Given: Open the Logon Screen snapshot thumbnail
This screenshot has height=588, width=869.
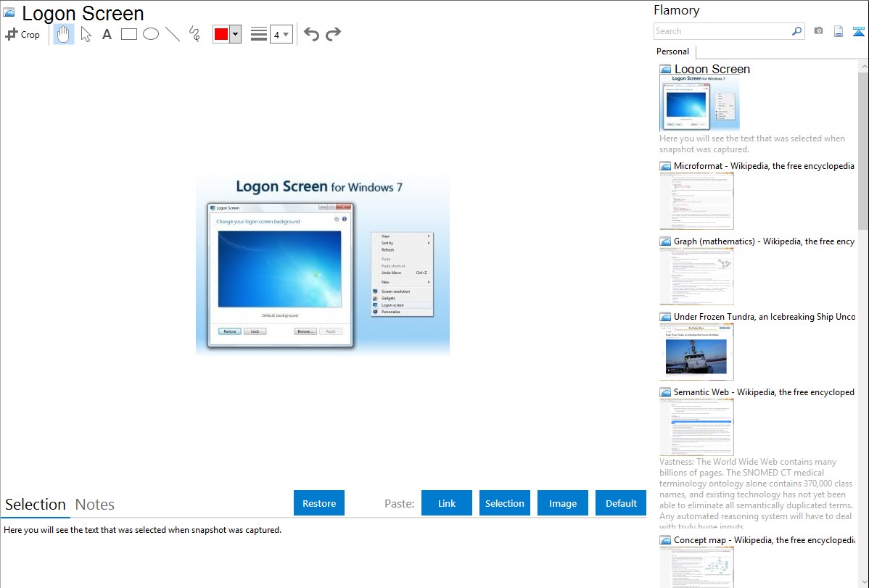Looking at the screenshot, I should click(x=699, y=103).
